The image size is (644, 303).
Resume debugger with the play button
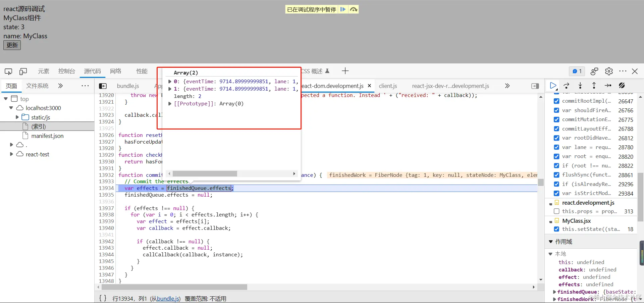click(x=553, y=86)
